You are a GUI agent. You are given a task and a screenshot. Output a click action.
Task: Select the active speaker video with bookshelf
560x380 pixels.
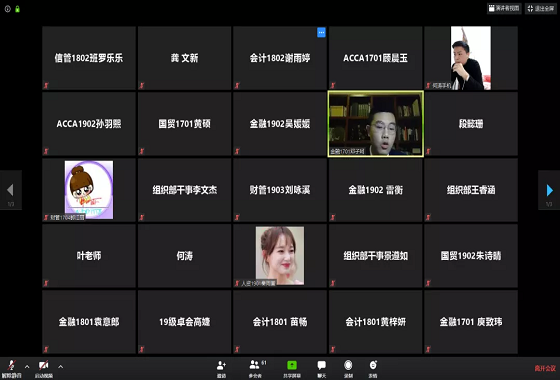[x=376, y=124]
